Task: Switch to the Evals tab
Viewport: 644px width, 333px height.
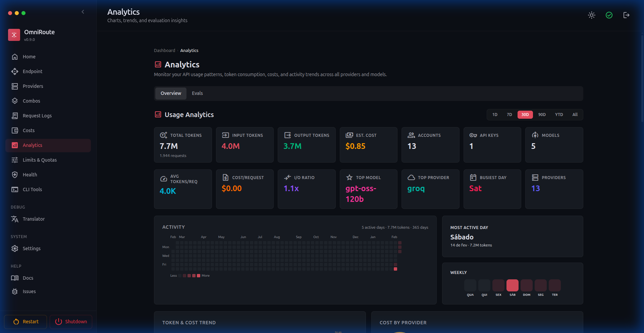Action: pyautogui.click(x=197, y=93)
